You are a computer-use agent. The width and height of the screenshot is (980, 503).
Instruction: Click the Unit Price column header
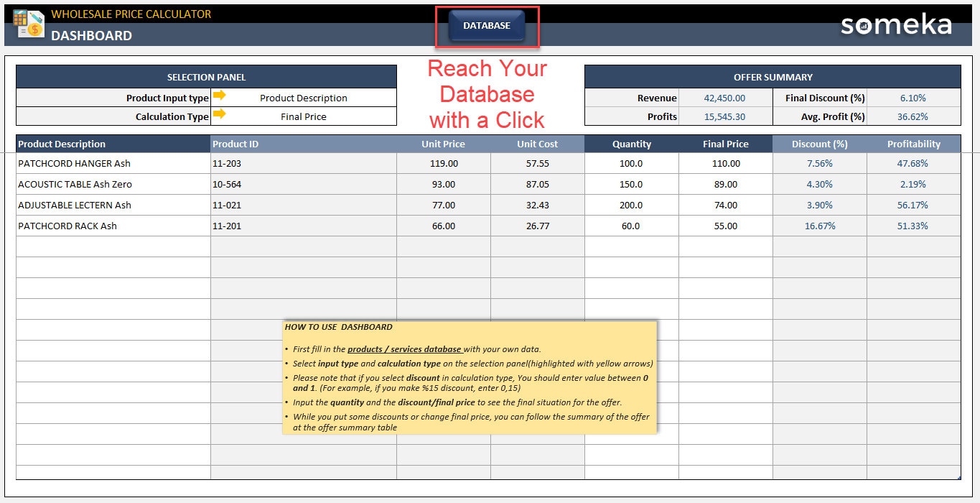(x=443, y=144)
